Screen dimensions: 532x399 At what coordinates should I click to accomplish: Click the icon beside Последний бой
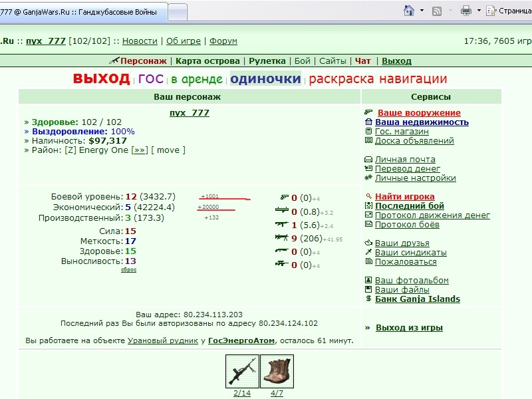coord(368,205)
